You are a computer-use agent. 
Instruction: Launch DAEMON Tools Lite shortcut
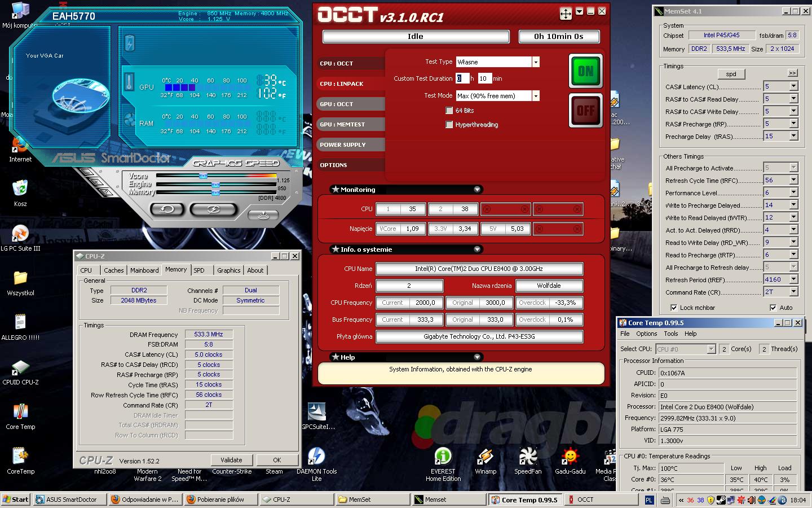coord(316,456)
